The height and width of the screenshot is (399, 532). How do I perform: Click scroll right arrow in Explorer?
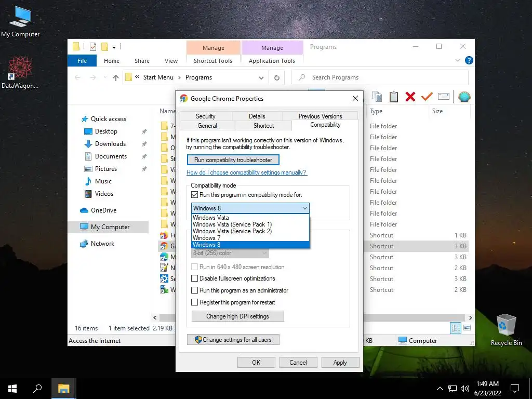coord(470,317)
